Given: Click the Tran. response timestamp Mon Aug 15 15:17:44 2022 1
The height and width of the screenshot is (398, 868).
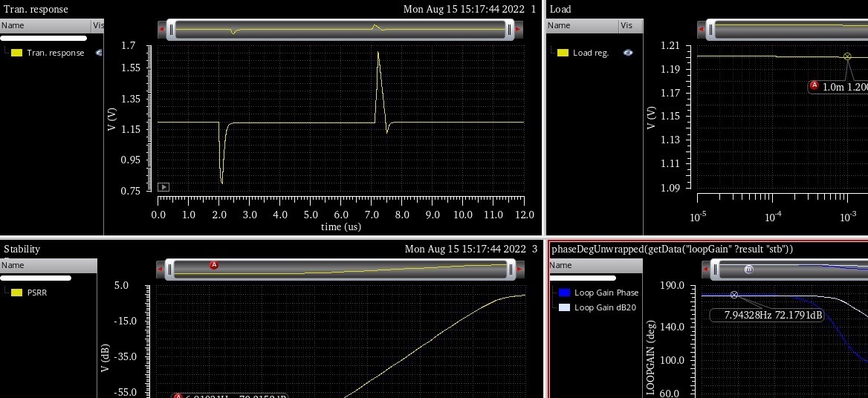Looking at the screenshot, I should pyautogui.click(x=470, y=10).
